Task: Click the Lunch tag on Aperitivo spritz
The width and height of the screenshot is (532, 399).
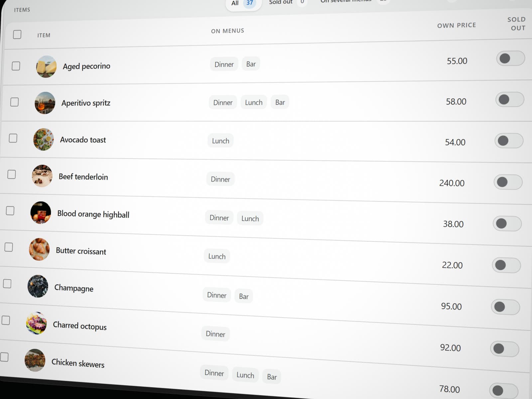Action: (254, 102)
